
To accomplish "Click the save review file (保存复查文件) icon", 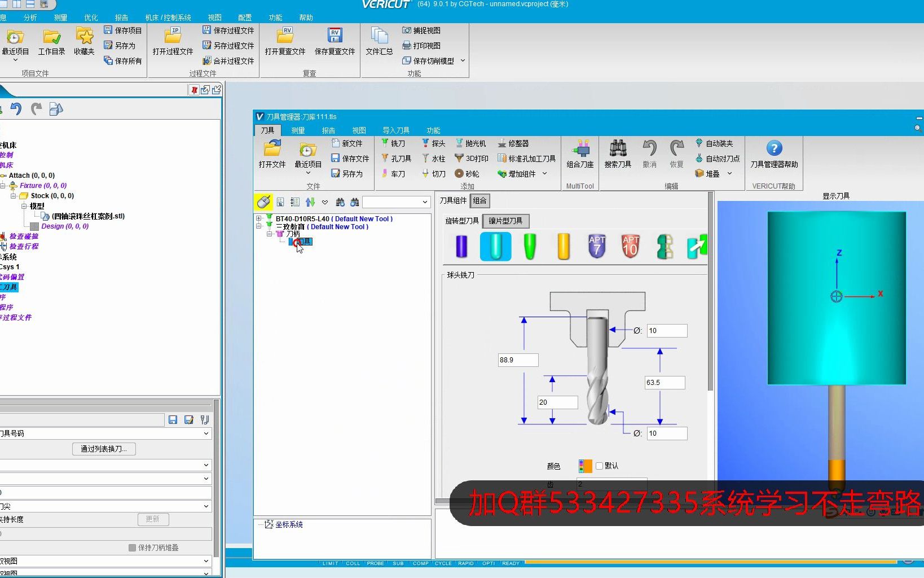I will click(335, 42).
